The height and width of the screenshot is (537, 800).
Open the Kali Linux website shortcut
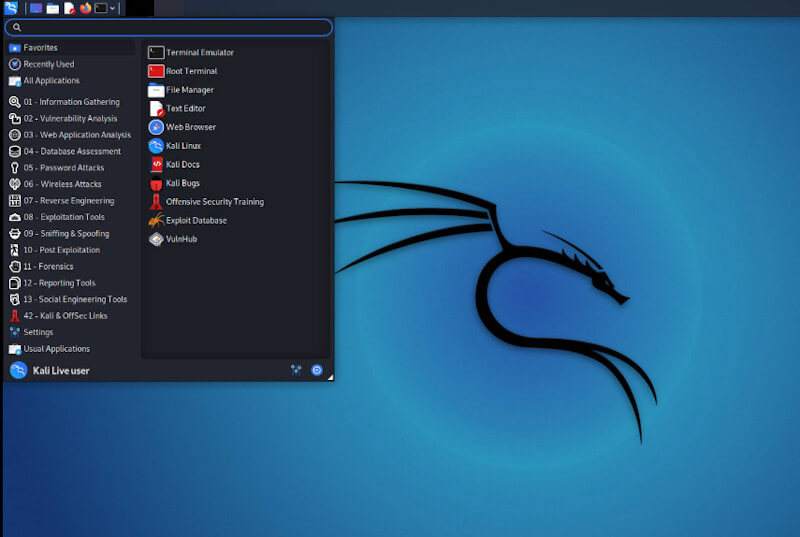click(x=236, y=146)
